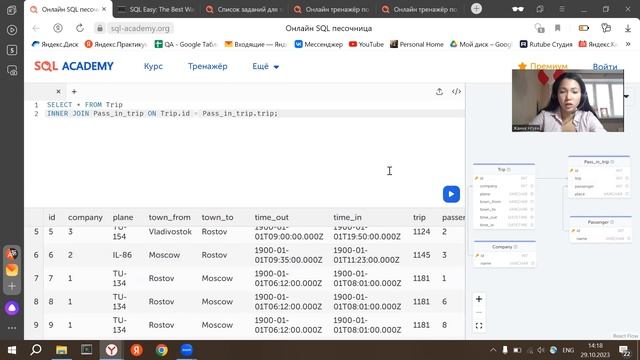Open a new browser tab
Image resolution: width=640 pixels, height=360 pixels.
tap(476, 9)
